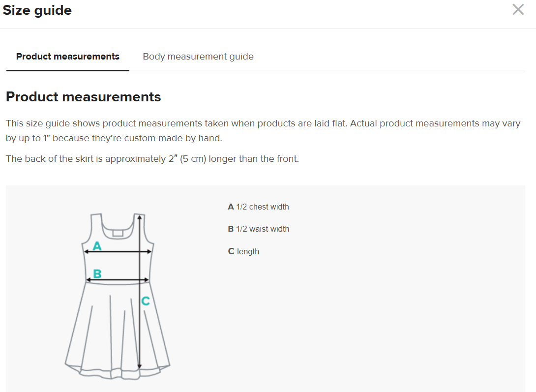Select the Product measurements tab
The image size is (536, 392).
click(x=68, y=57)
